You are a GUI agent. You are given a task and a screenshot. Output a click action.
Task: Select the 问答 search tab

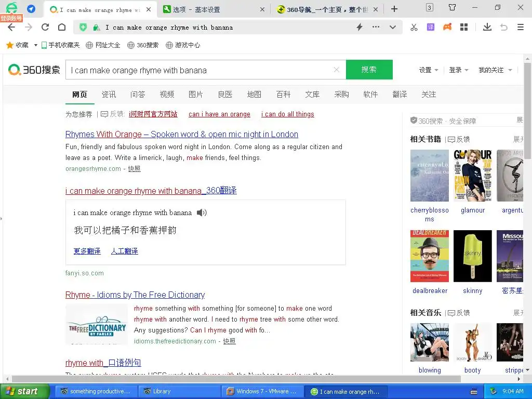[138, 95]
